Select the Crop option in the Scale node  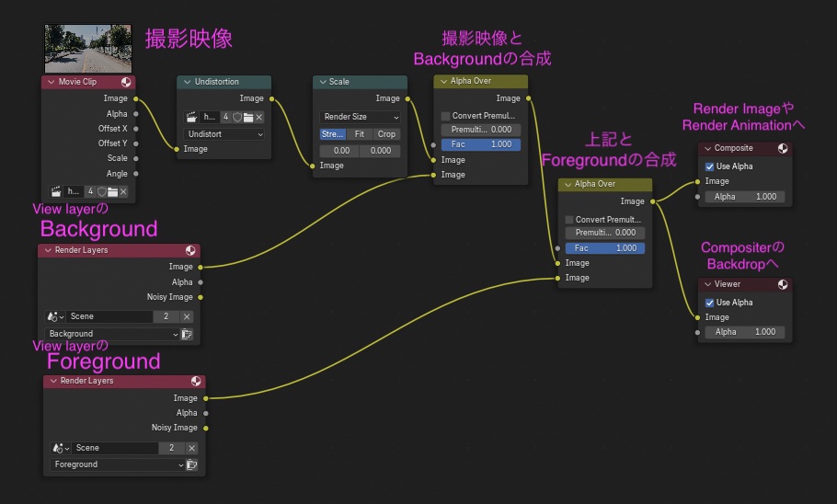(x=386, y=134)
